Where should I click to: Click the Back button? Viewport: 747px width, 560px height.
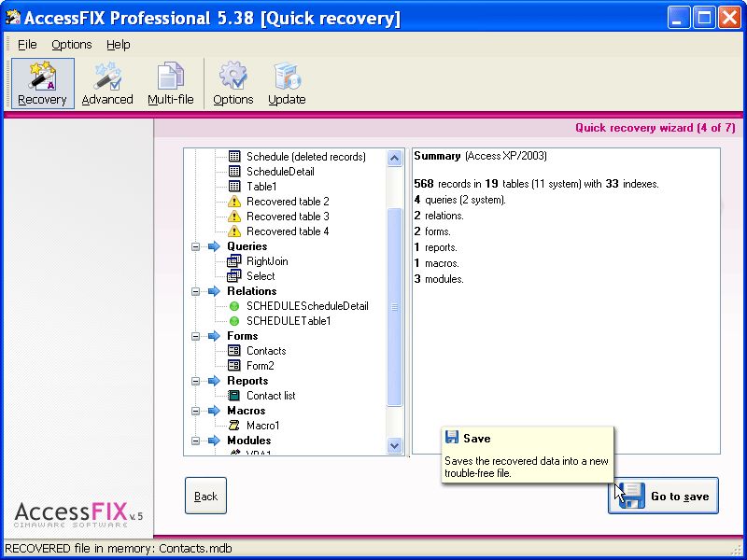(x=205, y=496)
